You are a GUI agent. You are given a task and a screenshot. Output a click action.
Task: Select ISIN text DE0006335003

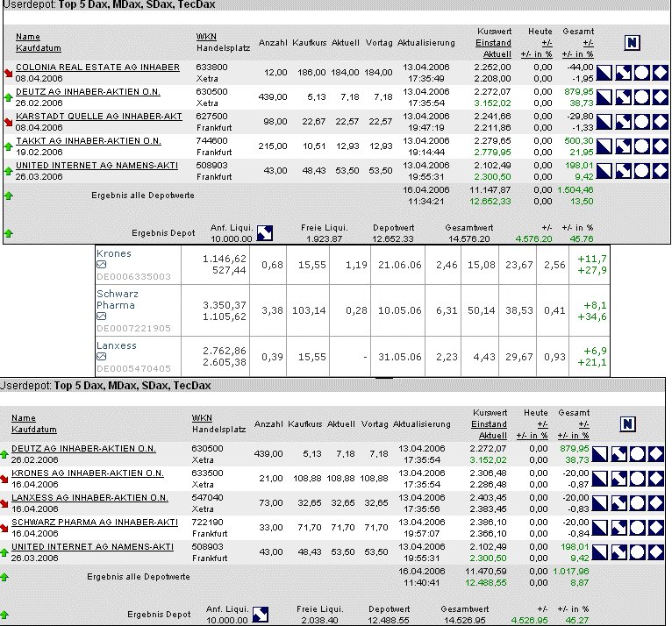(133, 276)
